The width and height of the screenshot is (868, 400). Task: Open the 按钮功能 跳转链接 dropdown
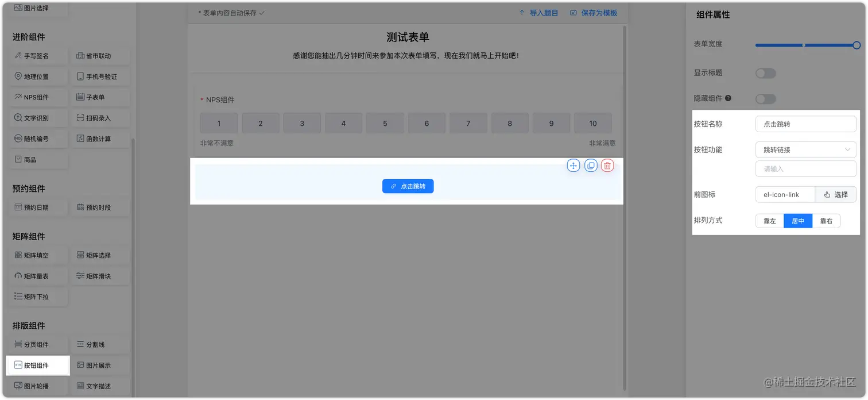coord(806,149)
